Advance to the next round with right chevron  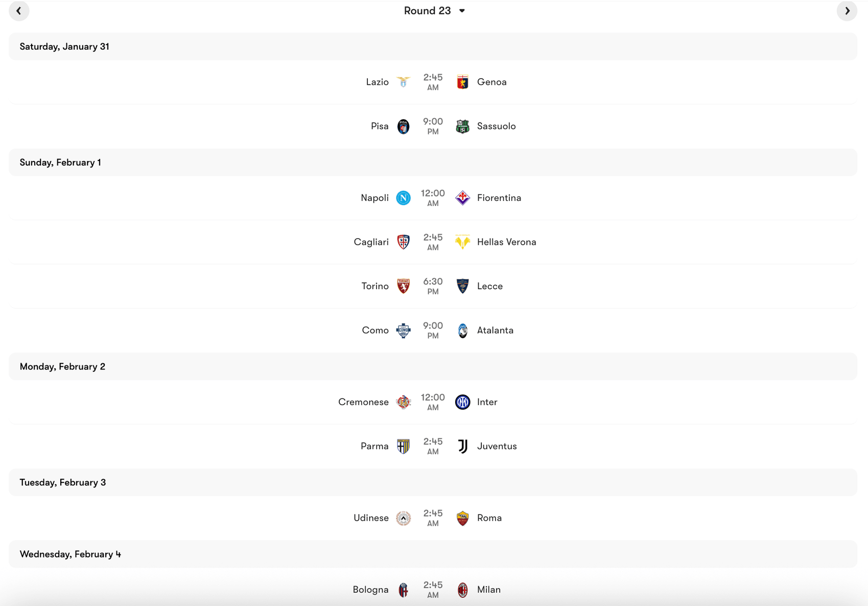coord(848,10)
